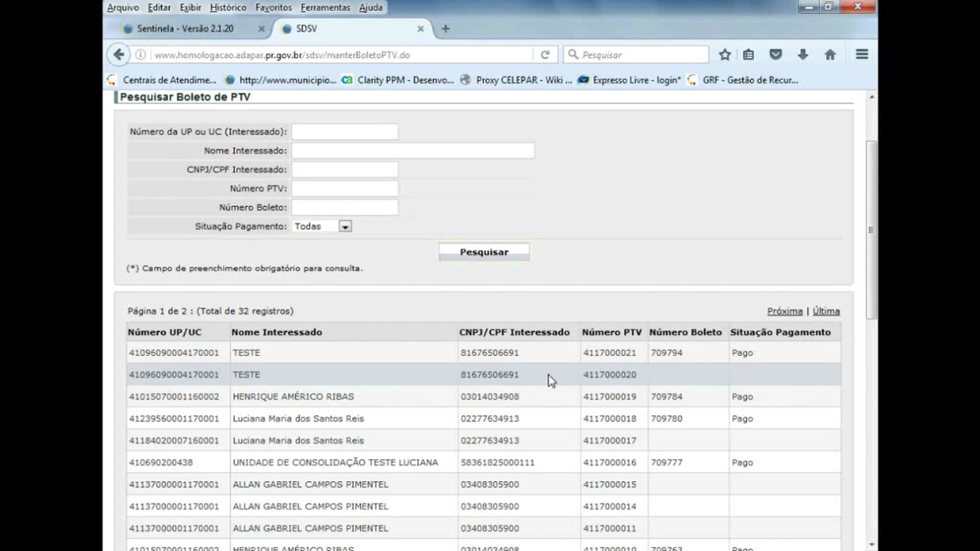Click boleto number 709794

[x=666, y=353]
